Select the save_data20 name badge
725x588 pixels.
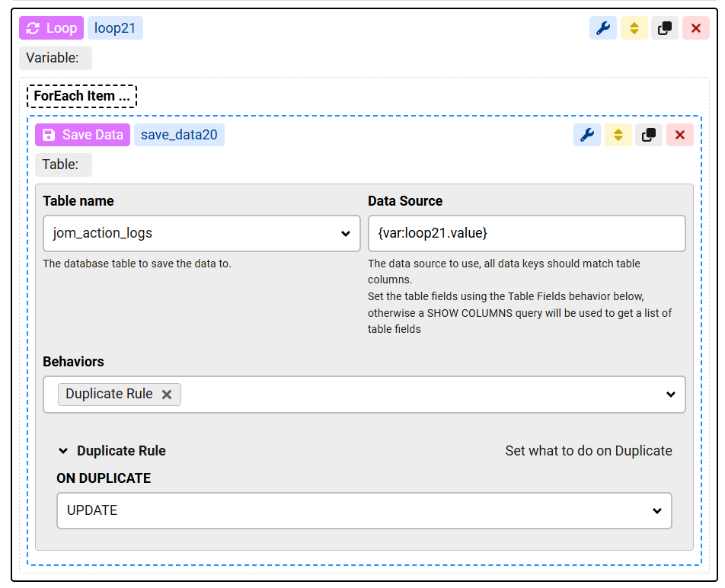coord(179,135)
